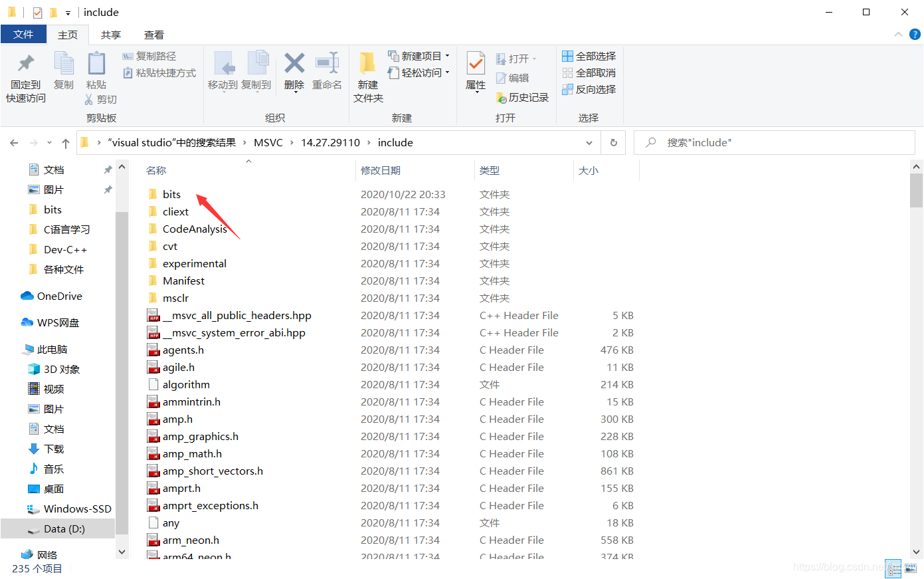Select the algorithm file
This screenshot has height=579, width=924.
(x=186, y=385)
